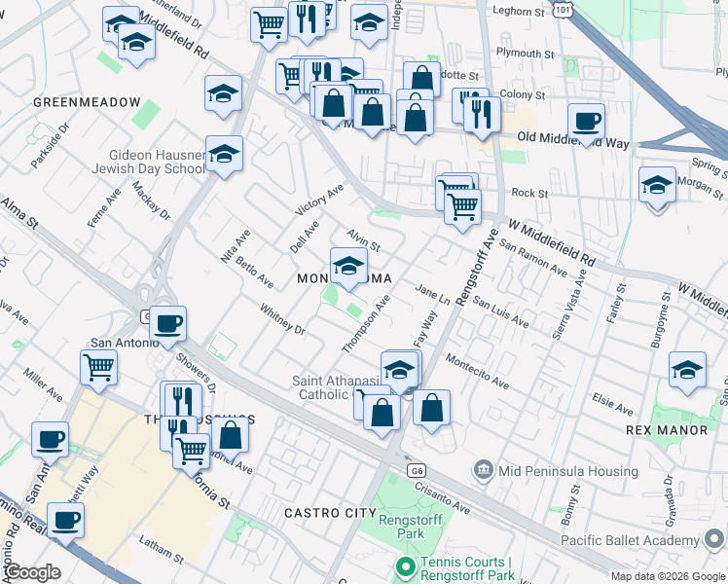Open the shopping bag marker east of Rengstorff and Central
The width and height of the screenshot is (728, 584).
(x=431, y=410)
